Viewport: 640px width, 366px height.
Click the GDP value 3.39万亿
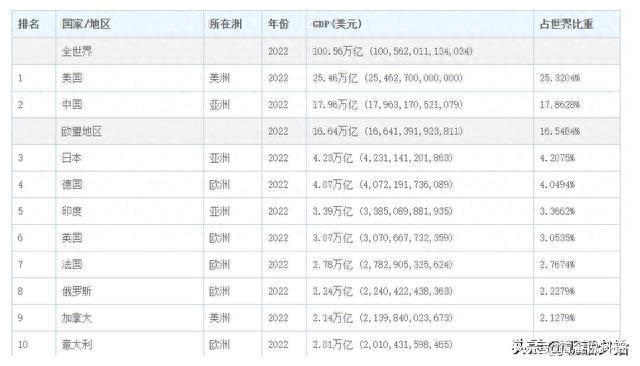pos(333,211)
